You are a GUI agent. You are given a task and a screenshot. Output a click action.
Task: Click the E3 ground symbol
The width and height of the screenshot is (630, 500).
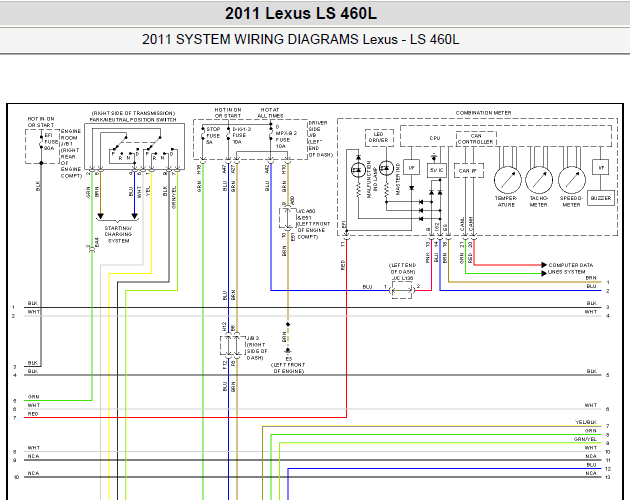coord(288,351)
